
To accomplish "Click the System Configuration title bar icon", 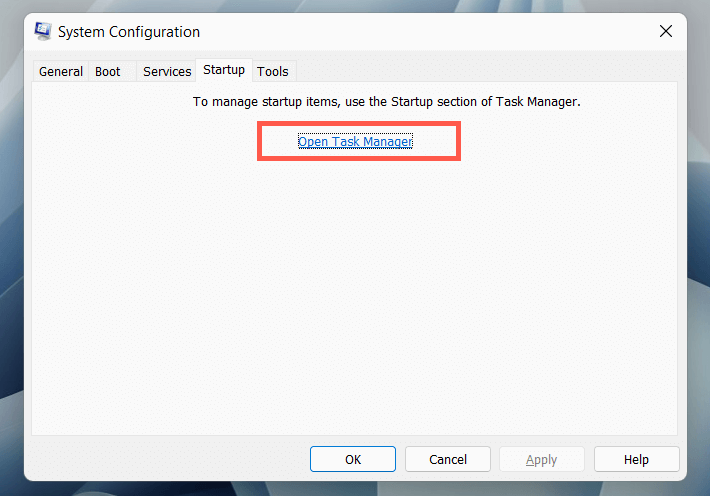I will pos(43,31).
